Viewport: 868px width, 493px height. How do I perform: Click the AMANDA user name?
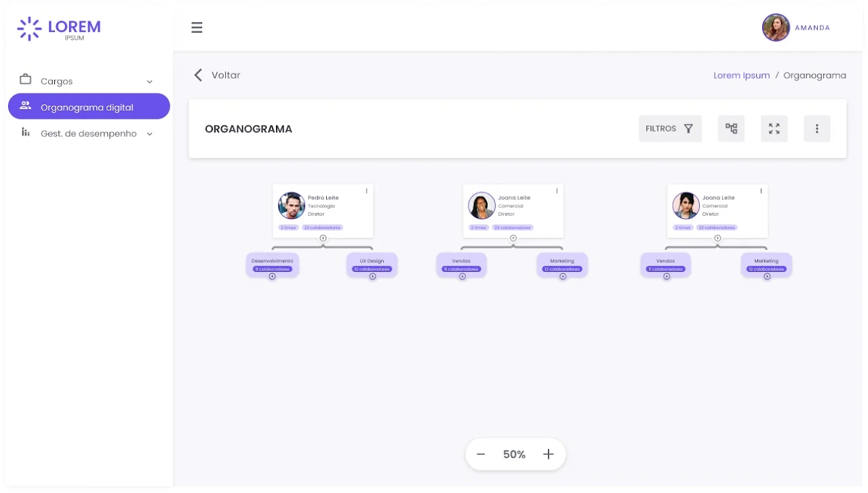coord(812,28)
